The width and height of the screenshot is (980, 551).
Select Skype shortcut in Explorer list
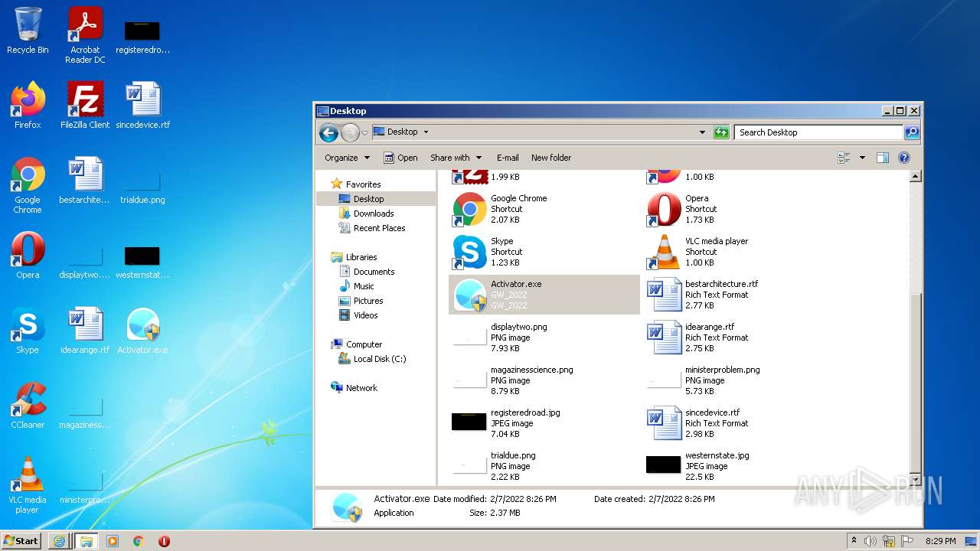click(x=544, y=252)
